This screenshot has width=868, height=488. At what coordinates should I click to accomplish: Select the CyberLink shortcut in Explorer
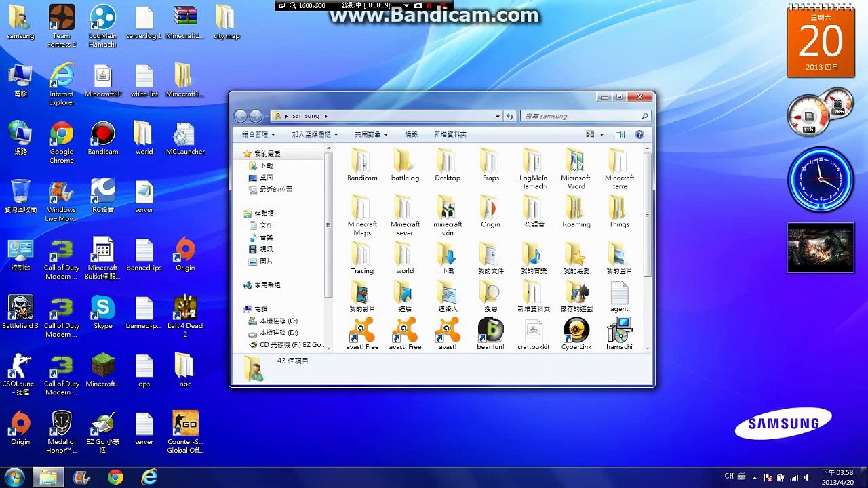click(x=576, y=333)
